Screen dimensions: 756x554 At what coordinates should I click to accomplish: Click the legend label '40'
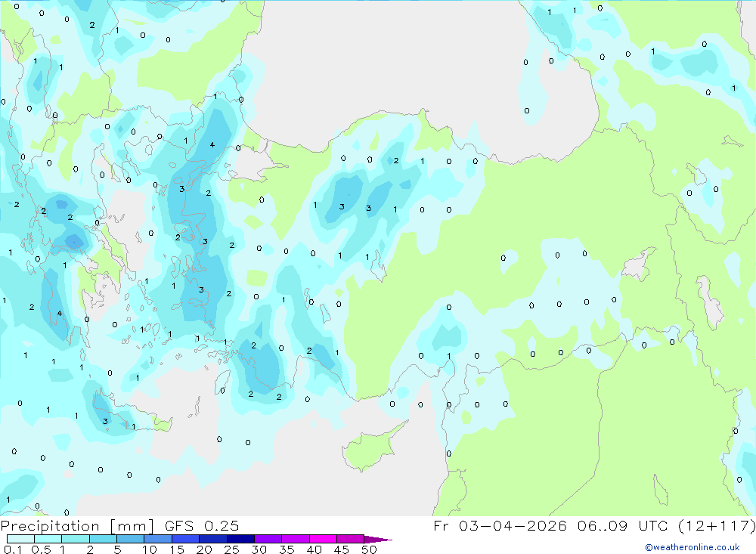click(314, 549)
